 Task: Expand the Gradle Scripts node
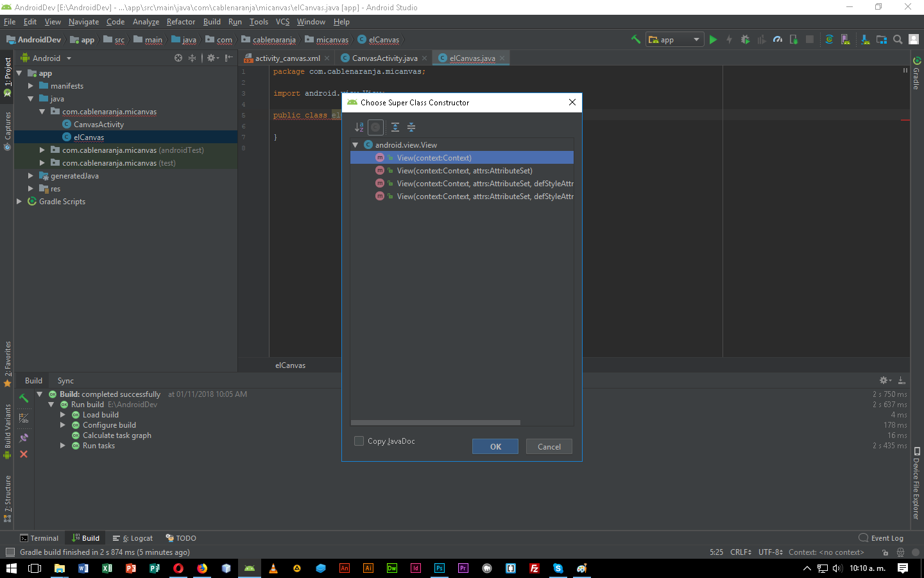coord(19,202)
